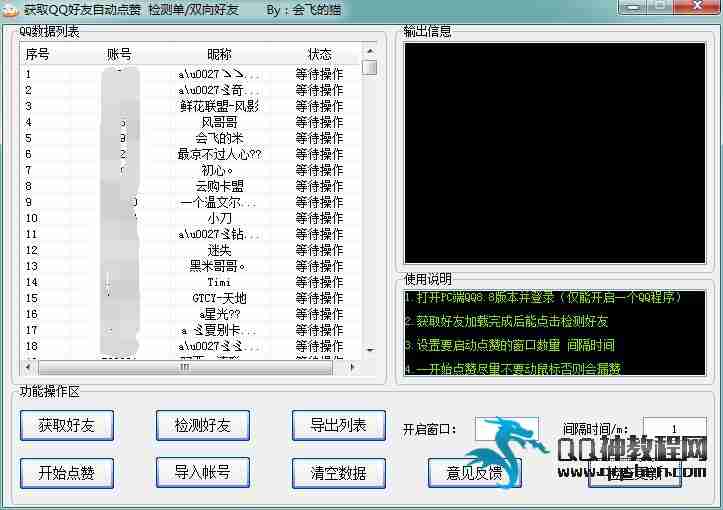Screen dimensions: 723x510
Task: Click the 获取好友 button
Action: tap(67, 425)
